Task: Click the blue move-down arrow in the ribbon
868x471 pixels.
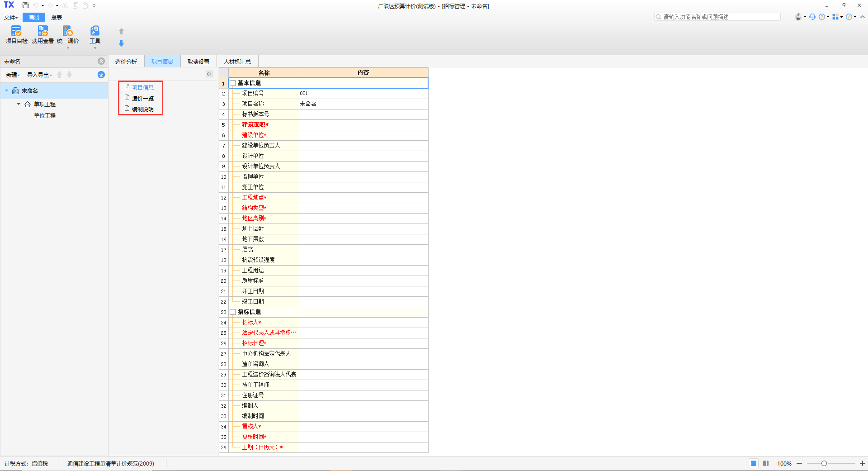Action: click(x=121, y=43)
